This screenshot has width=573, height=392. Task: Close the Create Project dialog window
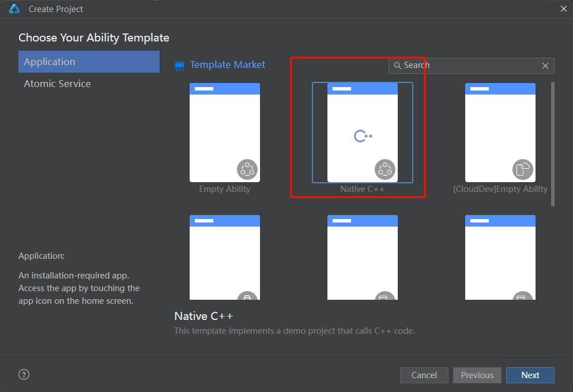564,9
